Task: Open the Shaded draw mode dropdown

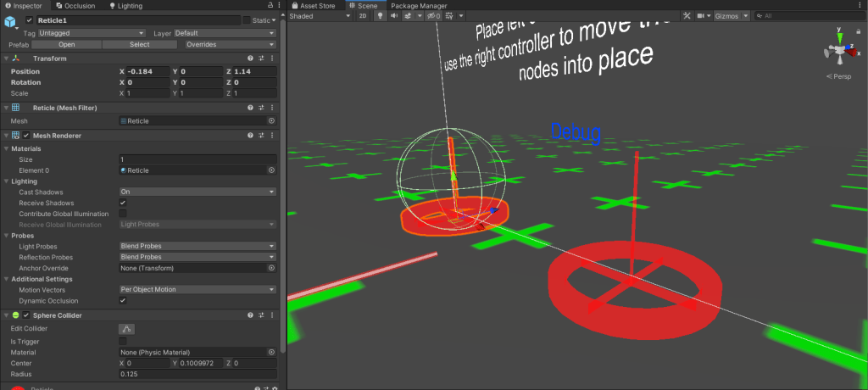Action: [x=319, y=16]
